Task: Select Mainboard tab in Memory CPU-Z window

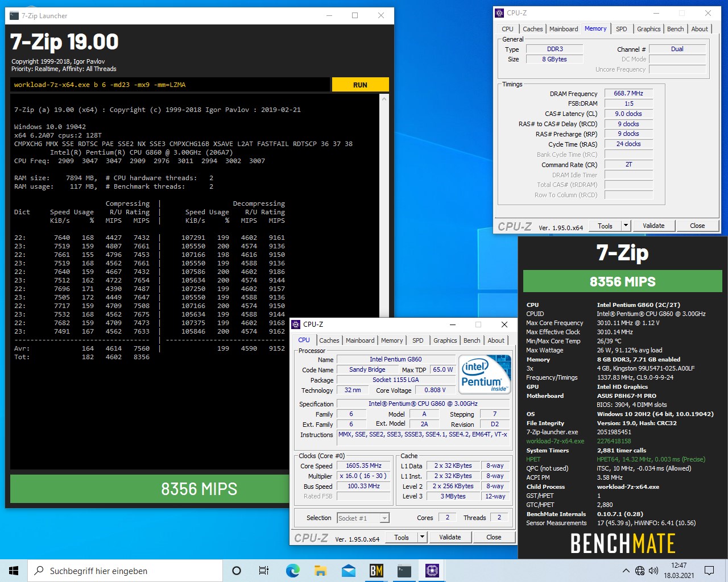Action: click(564, 29)
